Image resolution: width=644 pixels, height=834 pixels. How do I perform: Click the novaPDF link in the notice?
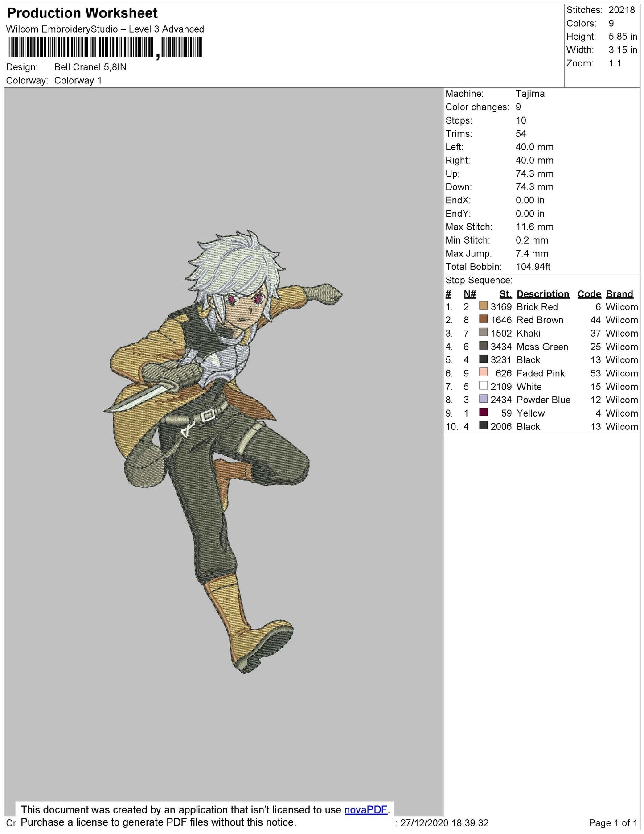[366, 809]
